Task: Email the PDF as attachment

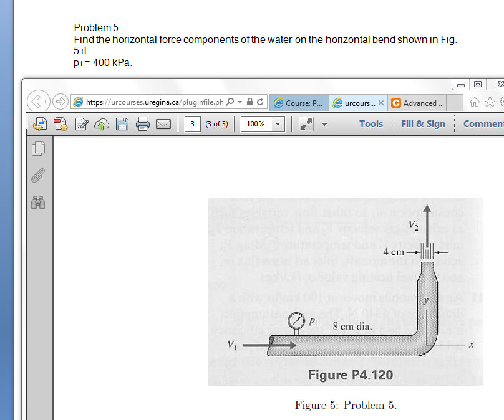Action: tap(163, 123)
